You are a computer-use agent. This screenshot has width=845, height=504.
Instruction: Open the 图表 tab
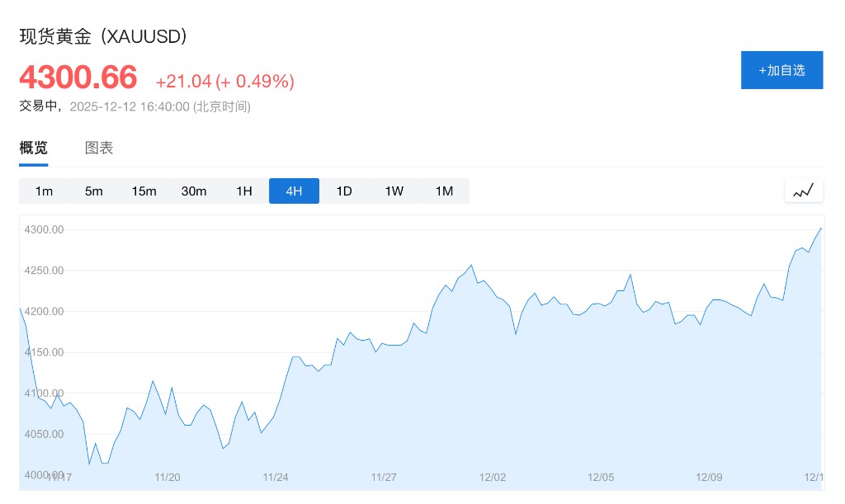pyautogui.click(x=99, y=148)
